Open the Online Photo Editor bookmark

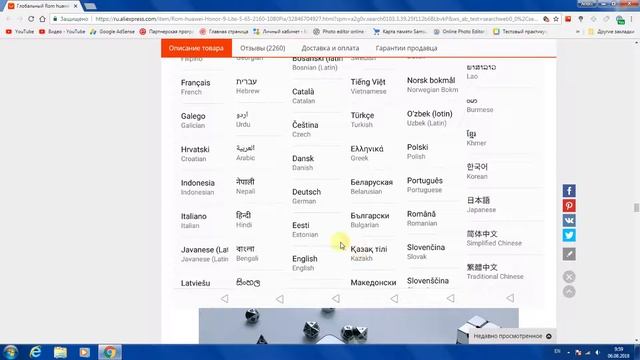tap(459, 31)
